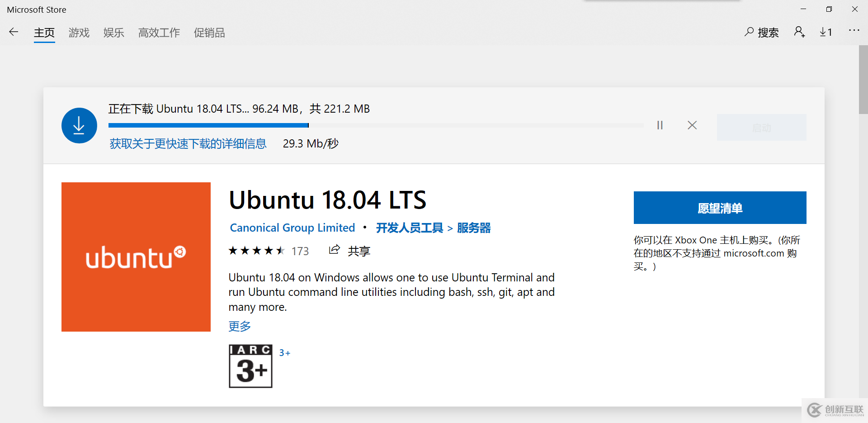Image resolution: width=868 pixels, height=423 pixels.
Task: Click the IARC 3+ rating badge
Action: pyautogui.click(x=250, y=366)
